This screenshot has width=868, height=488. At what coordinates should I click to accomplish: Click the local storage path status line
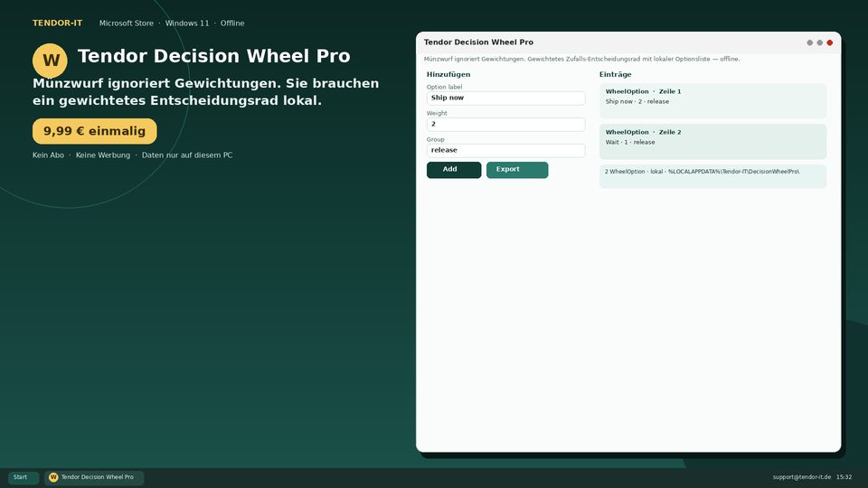[x=713, y=176]
